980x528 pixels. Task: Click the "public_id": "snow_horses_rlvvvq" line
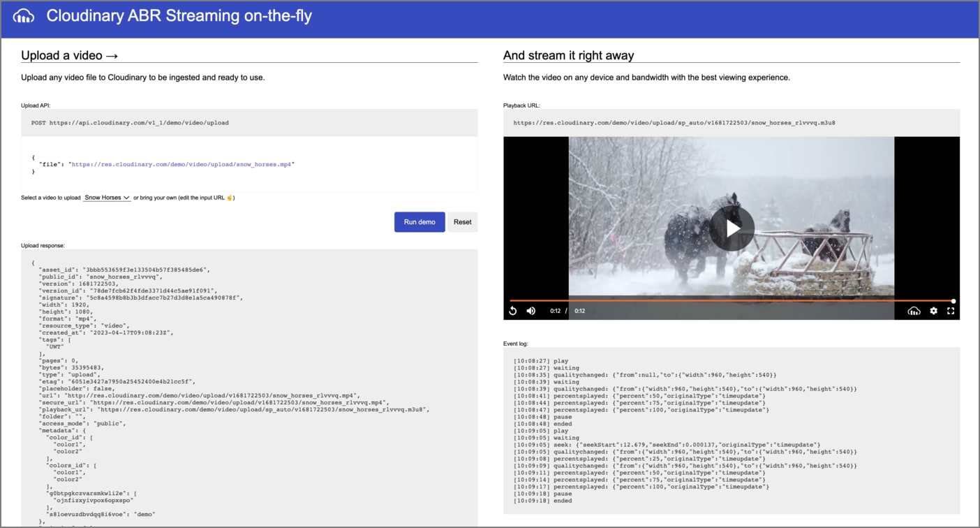(101, 277)
